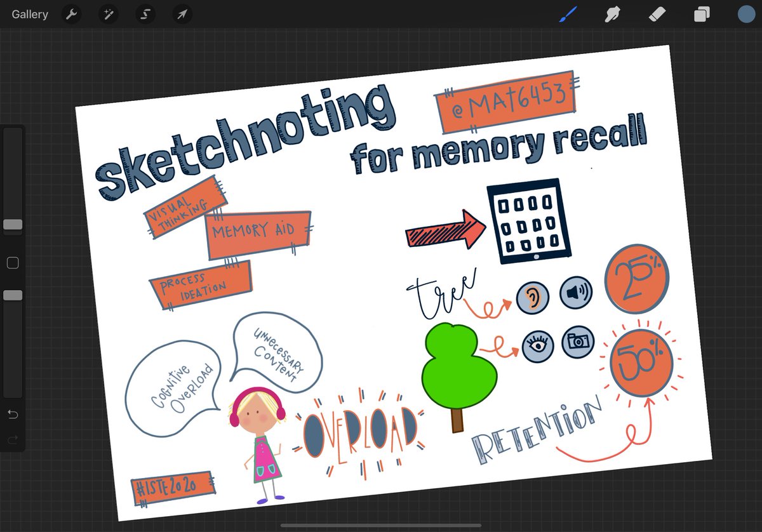The height and width of the screenshot is (532, 762).
Task: Tap the red hatched arrow drawing
Action: 446,230
